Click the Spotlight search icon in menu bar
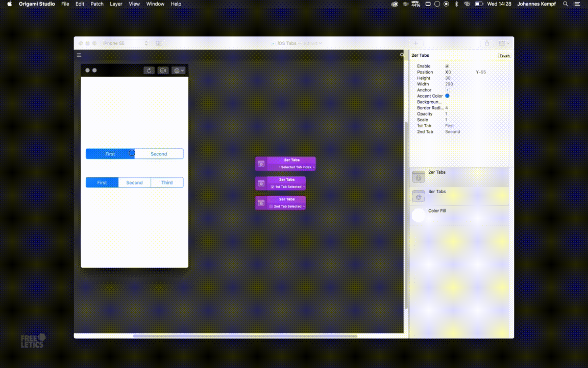This screenshot has width=588, height=368. (566, 4)
